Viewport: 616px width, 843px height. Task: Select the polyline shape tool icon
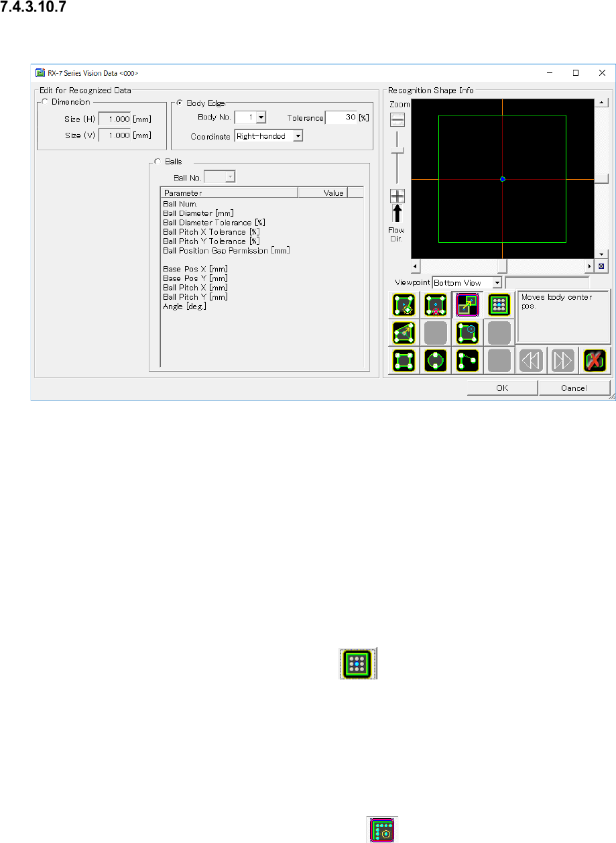[x=467, y=360]
